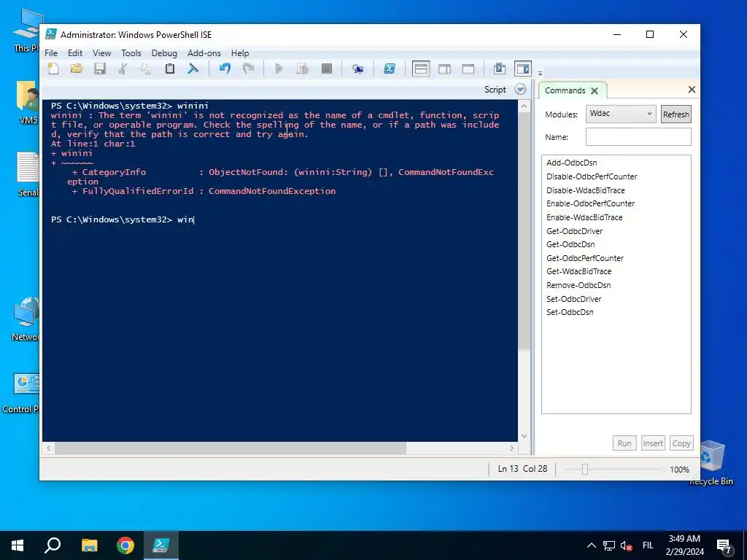This screenshot has height=560, width=747.
Task: Select Add-OdbcDsn in the command list
Action: coord(572,163)
